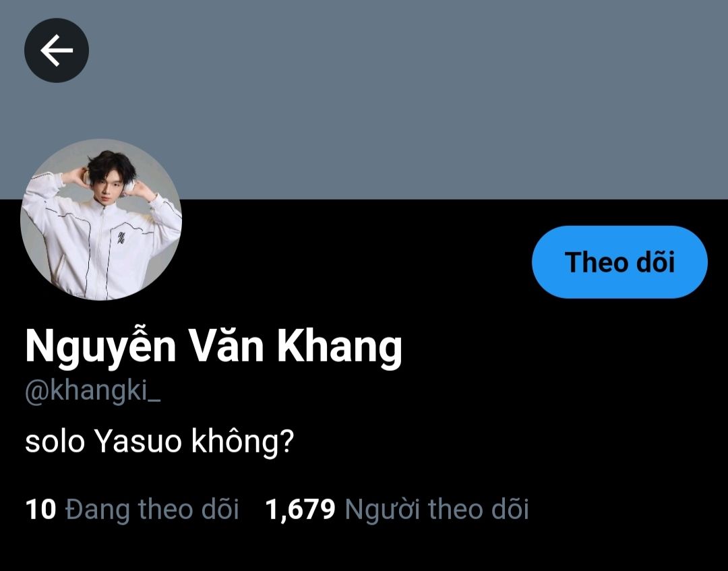Screen dimensions: 728x571
Task: Click the @khangki_ username handle
Action: tap(93, 391)
